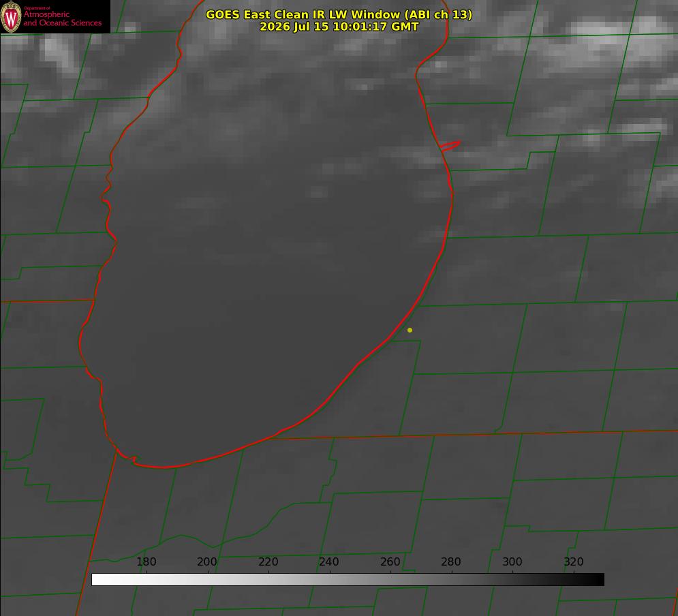Click the small 'Department of' label
Image resolution: width=678 pixels, height=616 pixels.
(37, 8)
